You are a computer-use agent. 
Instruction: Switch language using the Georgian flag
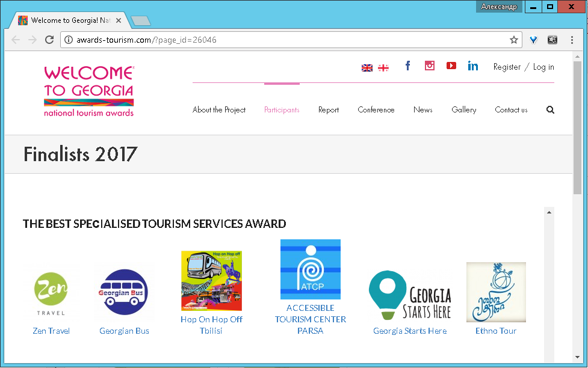pos(383,68)
